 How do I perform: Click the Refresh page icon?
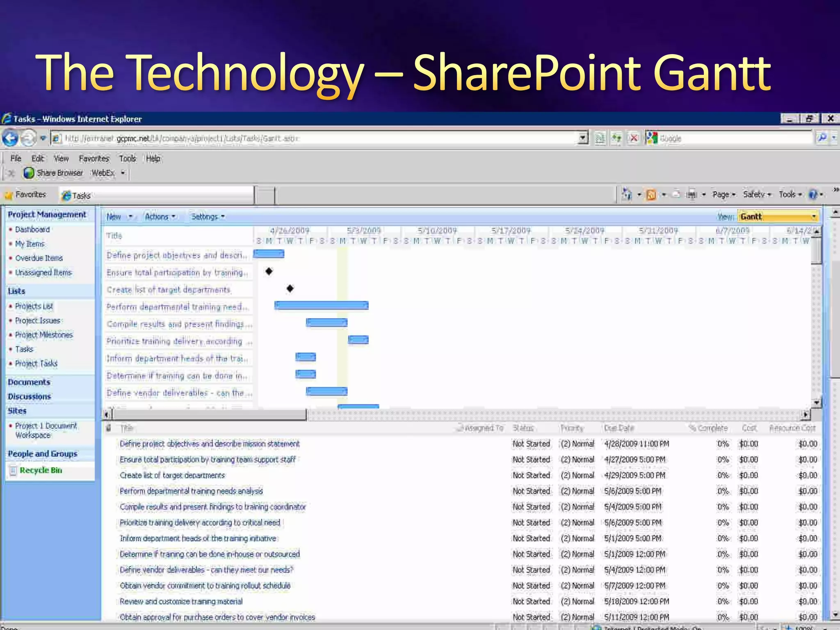616,138
